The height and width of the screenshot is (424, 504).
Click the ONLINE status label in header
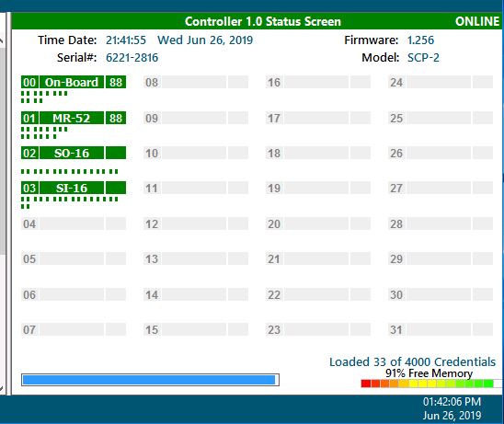[477, 21]
